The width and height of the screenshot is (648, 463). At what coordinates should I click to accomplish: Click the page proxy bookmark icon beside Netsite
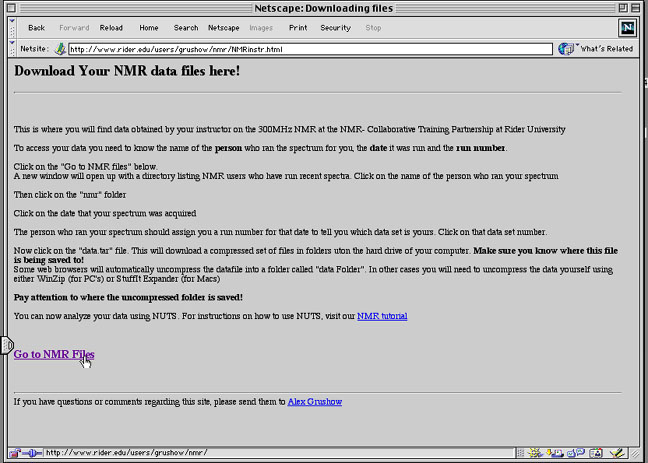point(60,48)
